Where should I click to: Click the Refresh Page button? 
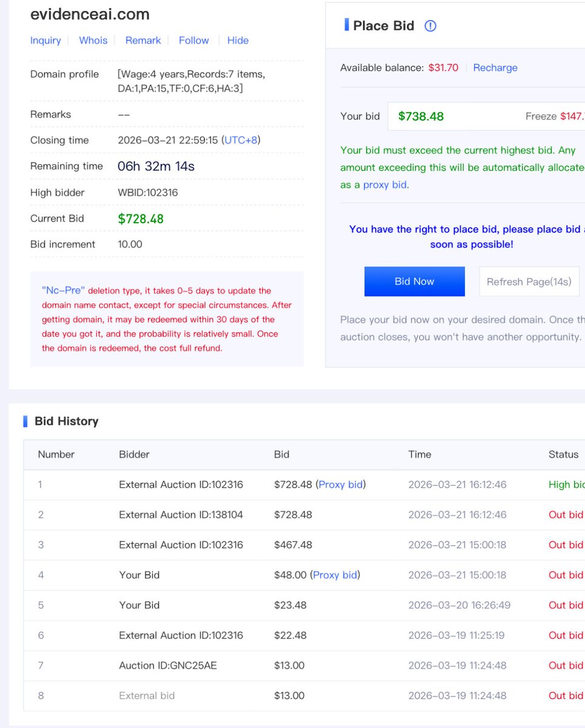point(529,281)
